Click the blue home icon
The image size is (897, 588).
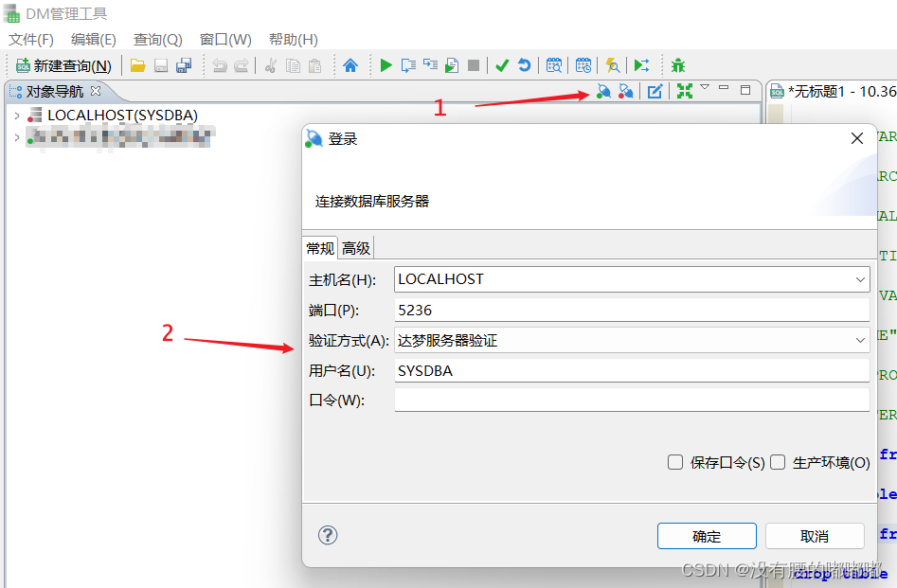[x=350, y=65]
